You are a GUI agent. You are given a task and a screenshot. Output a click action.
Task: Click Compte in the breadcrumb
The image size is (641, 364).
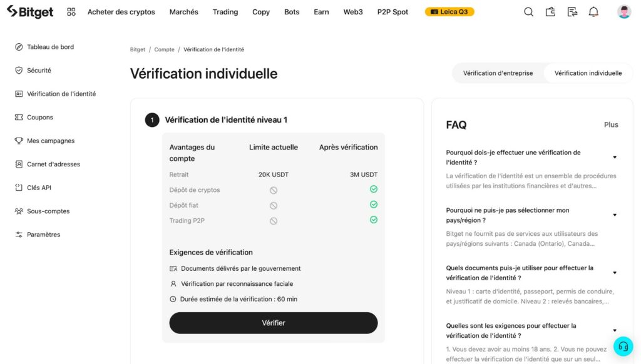[x=164, y=49]
